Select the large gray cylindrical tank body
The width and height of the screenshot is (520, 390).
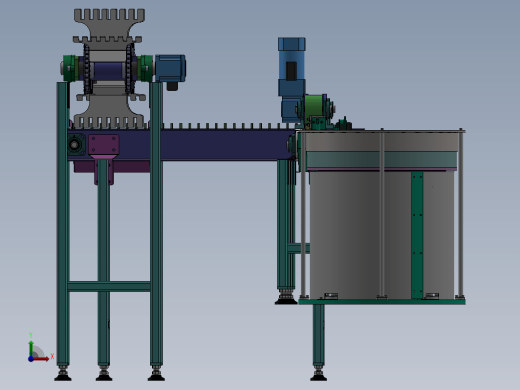pos(382,234)
